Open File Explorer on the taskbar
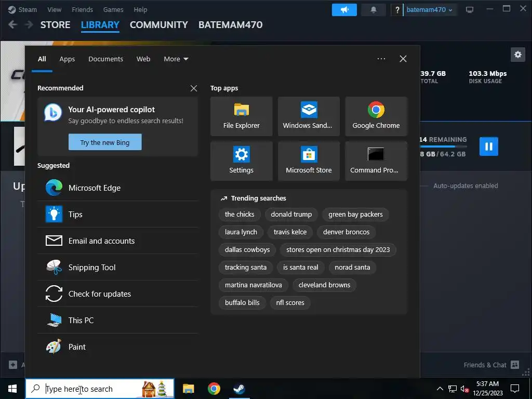Image resolution: width=532 pixels, height=399 pixels. tap(188, 389)
